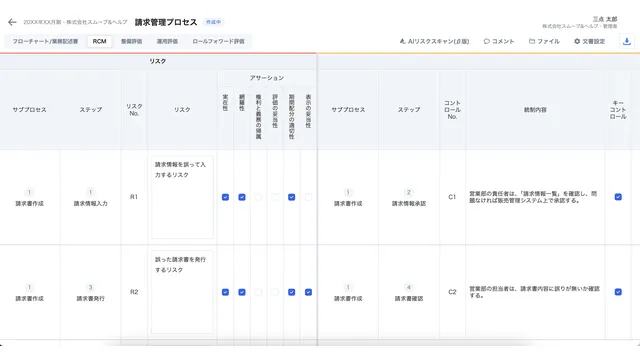Click 請求書作成 subprocess in R1 risk row

click(x=29, y=203)
